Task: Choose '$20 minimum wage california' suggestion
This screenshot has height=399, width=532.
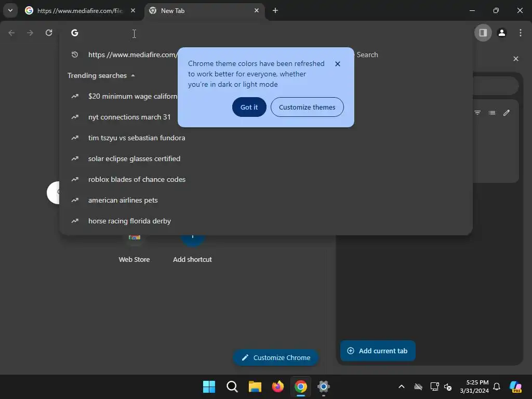Action: coord(266,96)
